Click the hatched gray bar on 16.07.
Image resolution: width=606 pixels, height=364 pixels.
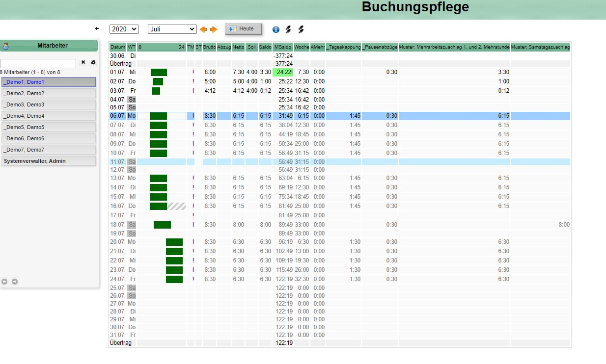click(176, 206)
